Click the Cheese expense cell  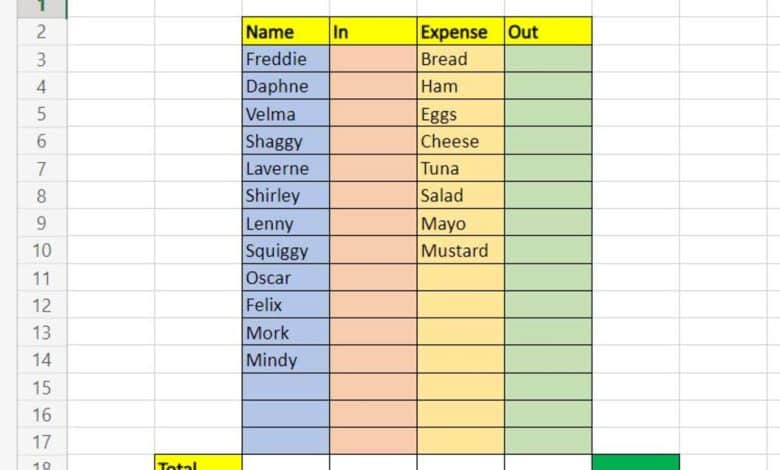point(460,141)
